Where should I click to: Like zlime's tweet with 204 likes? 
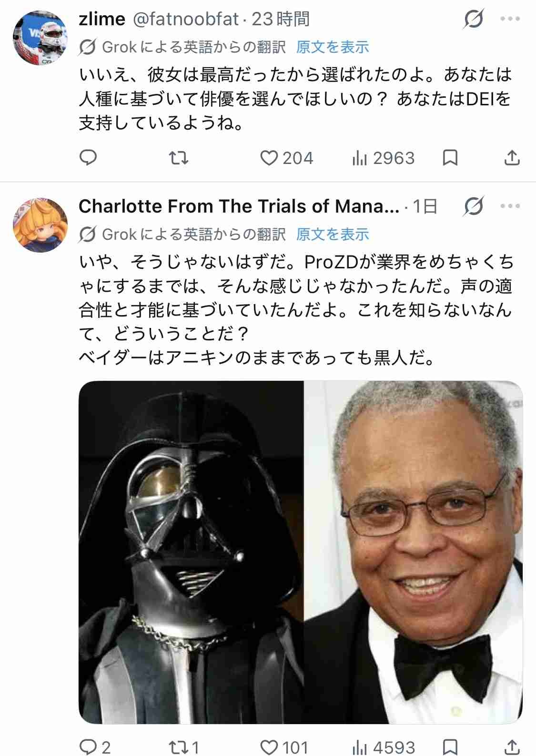[286, 158]
